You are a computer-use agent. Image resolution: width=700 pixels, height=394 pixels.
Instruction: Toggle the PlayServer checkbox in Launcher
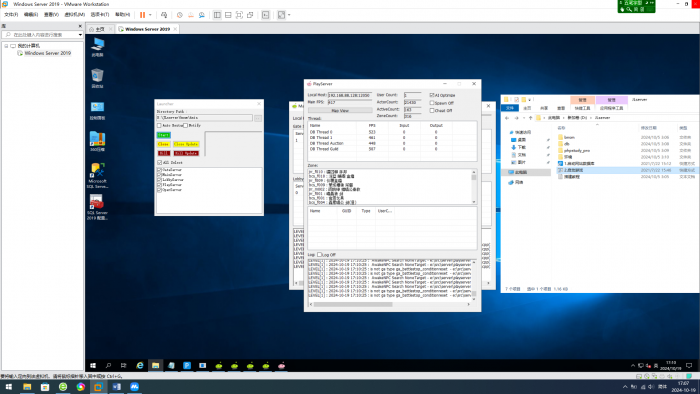159,185
